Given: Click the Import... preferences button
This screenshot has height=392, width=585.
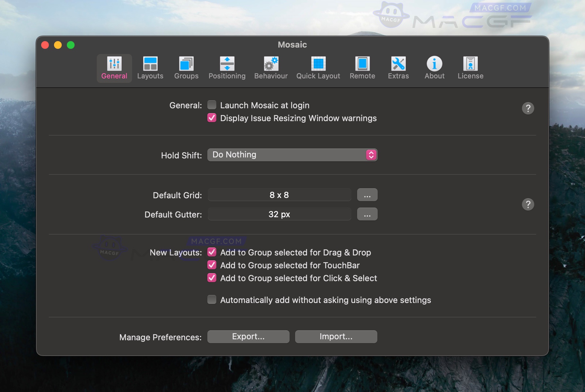Looking at the screenshot, I should (x=336, y=337).
